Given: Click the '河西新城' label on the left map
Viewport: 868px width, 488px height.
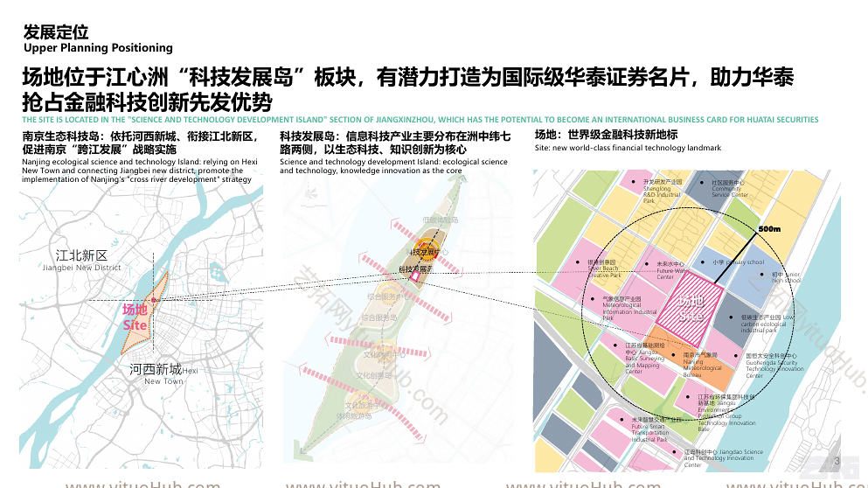Looking at the screenshot, I should click(156, 369).
